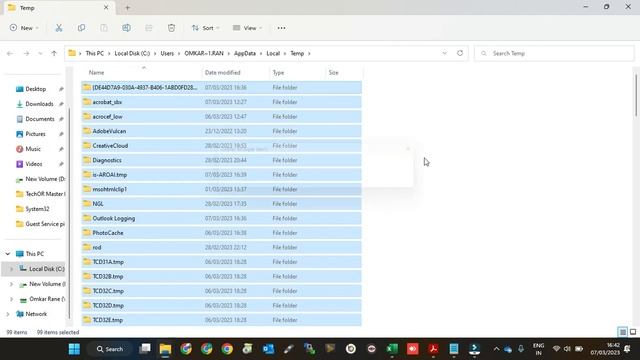Go forward with the right arrow

pos(26,53)
